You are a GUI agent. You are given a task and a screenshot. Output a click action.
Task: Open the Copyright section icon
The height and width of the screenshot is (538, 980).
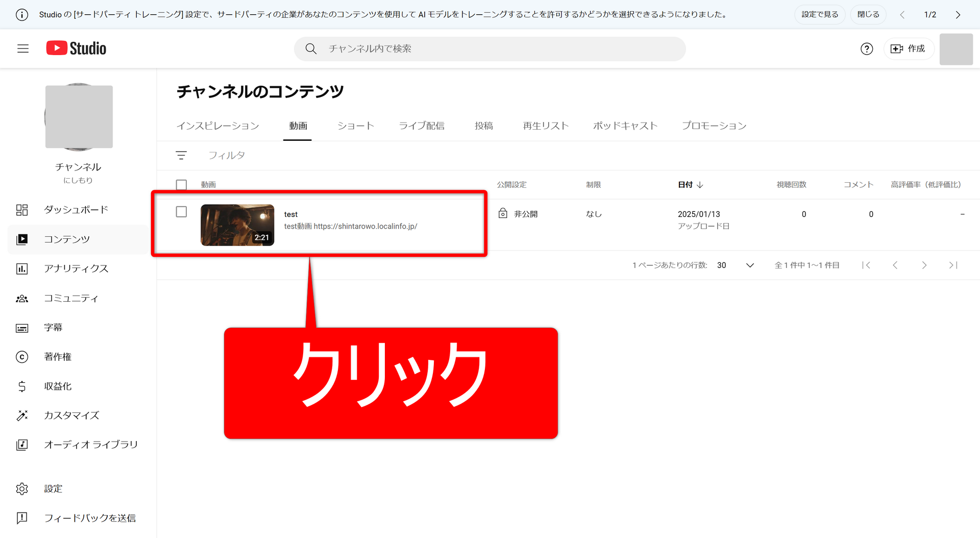click(x=22, y=357)
